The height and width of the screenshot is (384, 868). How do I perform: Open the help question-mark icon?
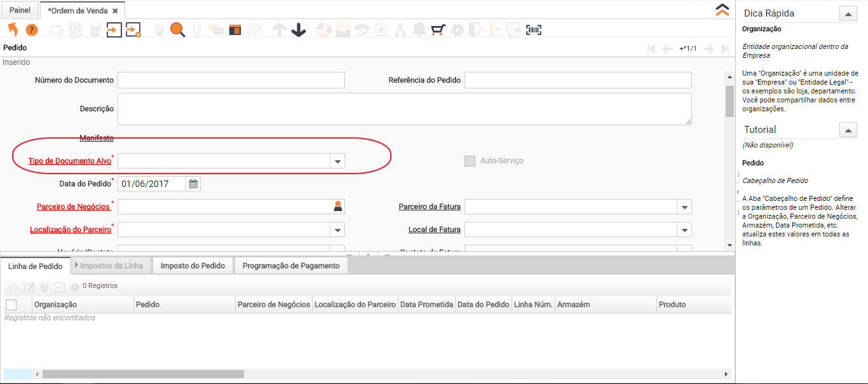[31, 29]
